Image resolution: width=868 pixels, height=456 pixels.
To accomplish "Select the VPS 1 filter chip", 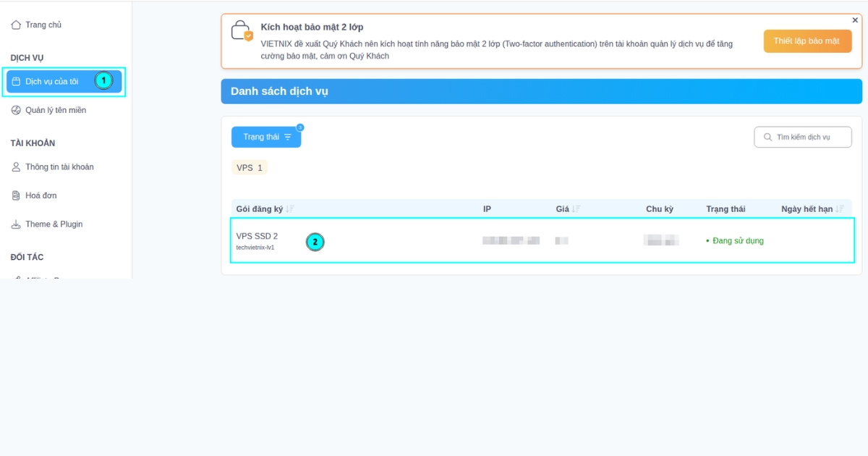I will (249, 167).
